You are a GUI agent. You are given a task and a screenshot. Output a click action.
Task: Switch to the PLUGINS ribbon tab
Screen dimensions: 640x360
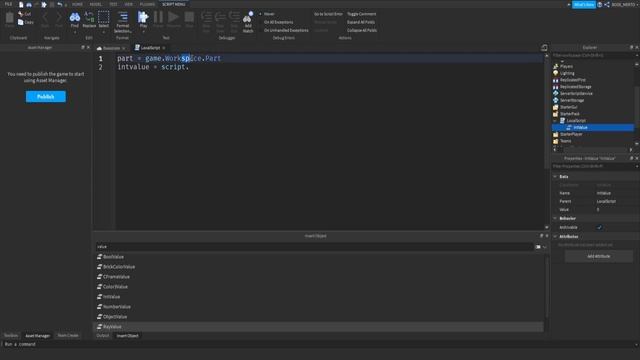click(x=147, y=4)
